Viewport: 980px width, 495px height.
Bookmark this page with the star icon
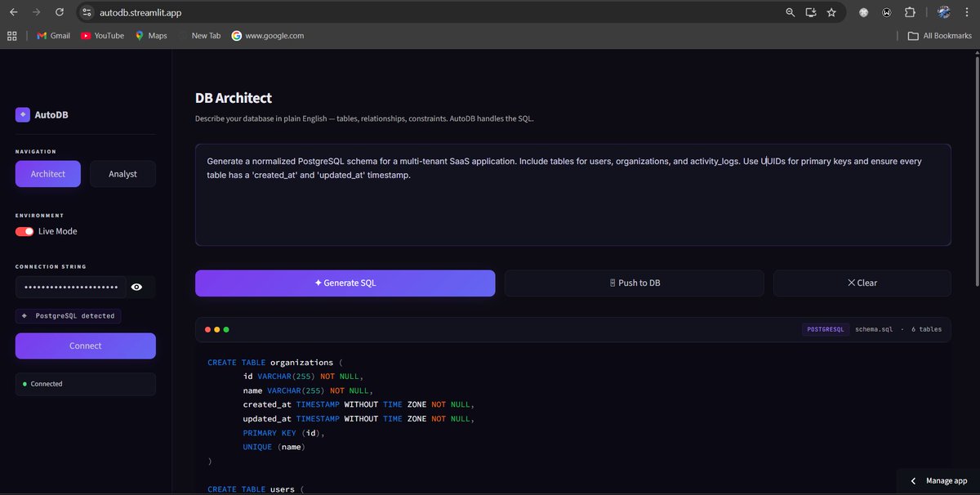click(x=831, y=12)
